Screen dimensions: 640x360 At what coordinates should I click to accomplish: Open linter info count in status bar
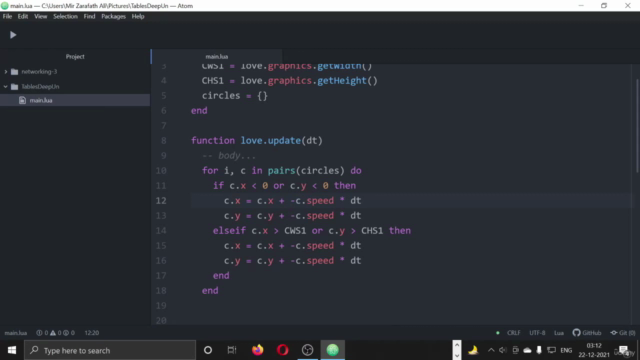69,333
